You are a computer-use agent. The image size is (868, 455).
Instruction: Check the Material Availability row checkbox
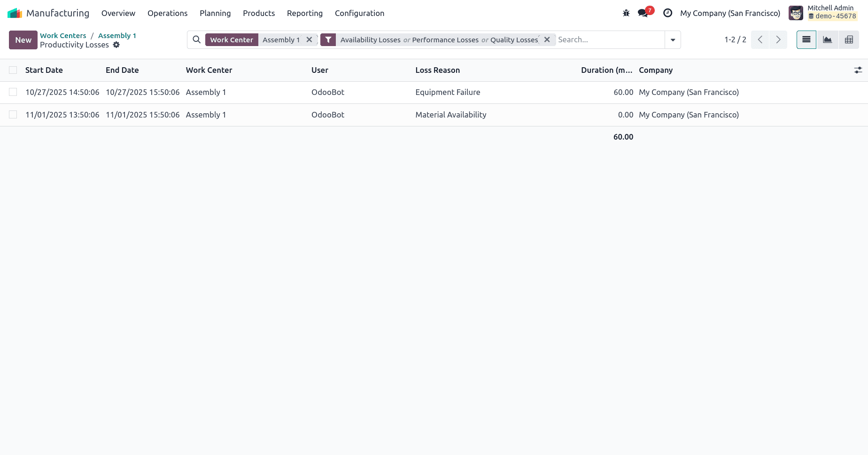click(x=13, y=115)
